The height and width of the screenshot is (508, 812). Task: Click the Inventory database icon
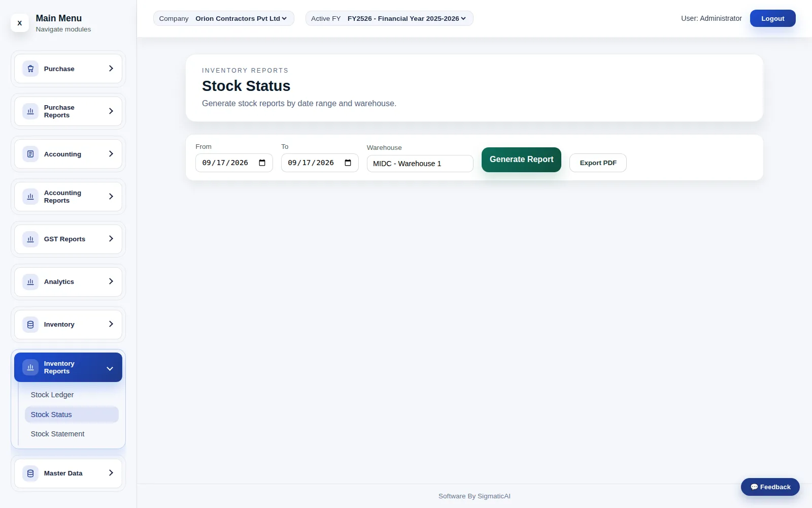pyautogui.click(x=30, y=324)
